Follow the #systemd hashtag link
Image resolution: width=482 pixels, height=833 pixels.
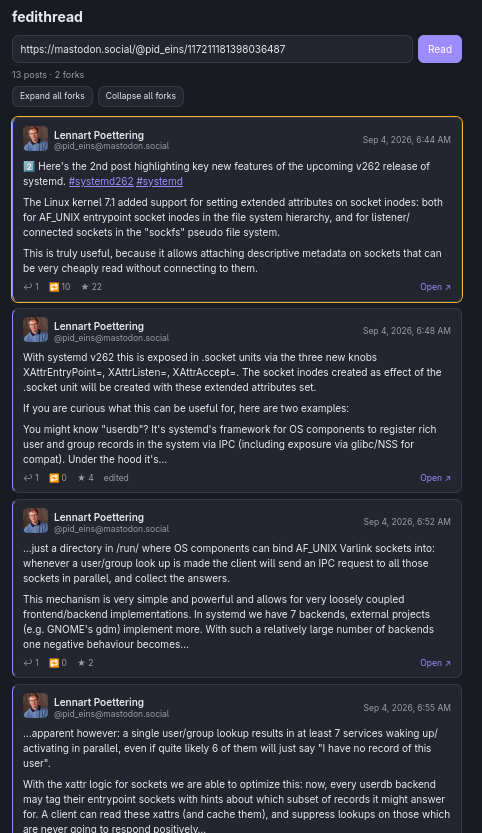[159, 182]
